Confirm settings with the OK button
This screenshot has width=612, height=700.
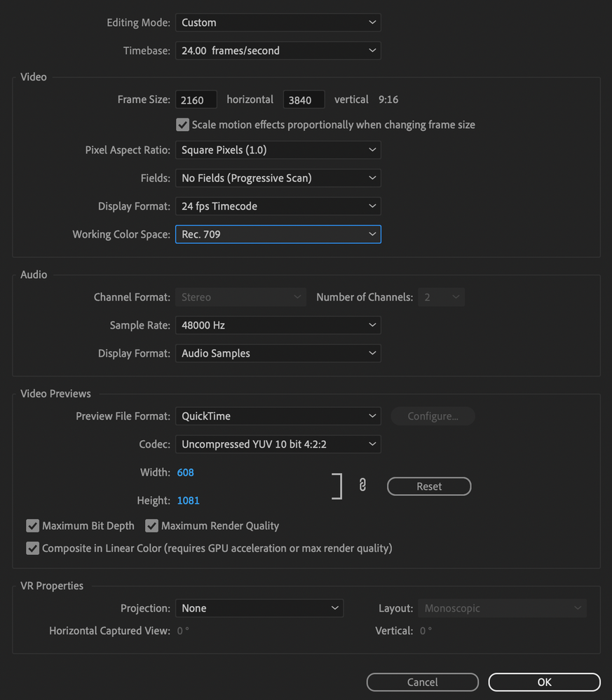tap(544, 682)
